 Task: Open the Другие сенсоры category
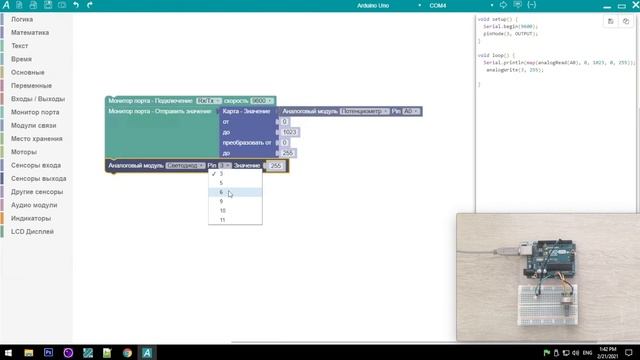37,192
